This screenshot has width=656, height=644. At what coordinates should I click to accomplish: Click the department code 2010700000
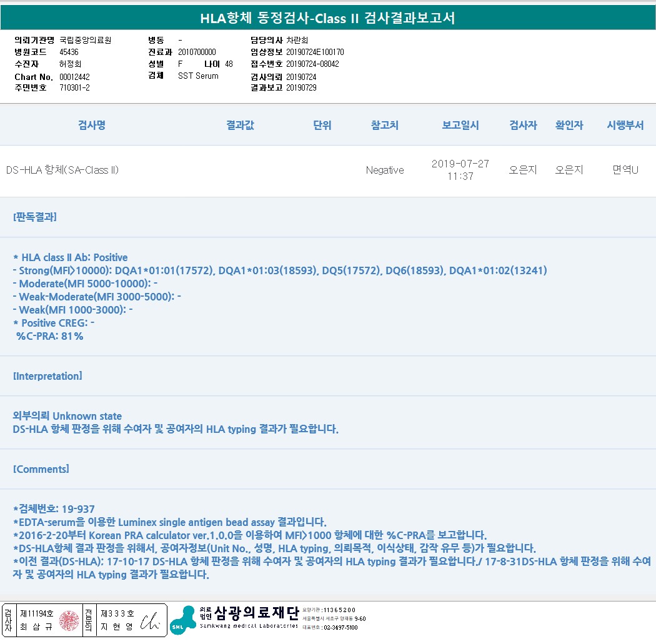click(197, 52)
